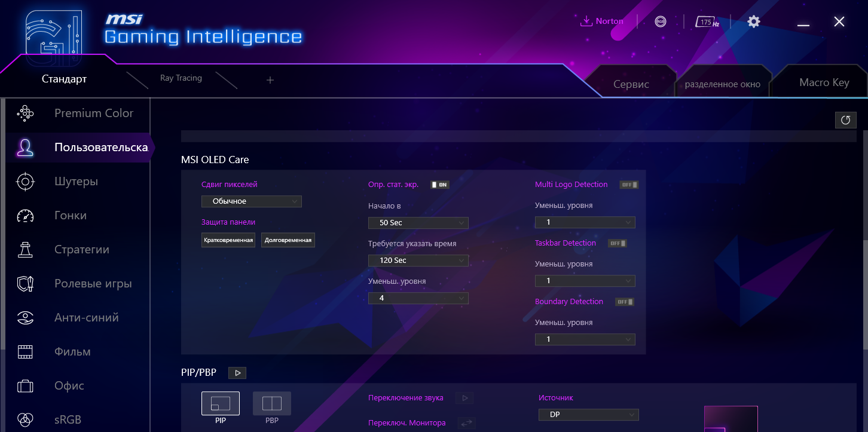Click the Кратковременная panel protection button
Image resolution: width=868 pixels, height=432 pixels.
point(228,240)
